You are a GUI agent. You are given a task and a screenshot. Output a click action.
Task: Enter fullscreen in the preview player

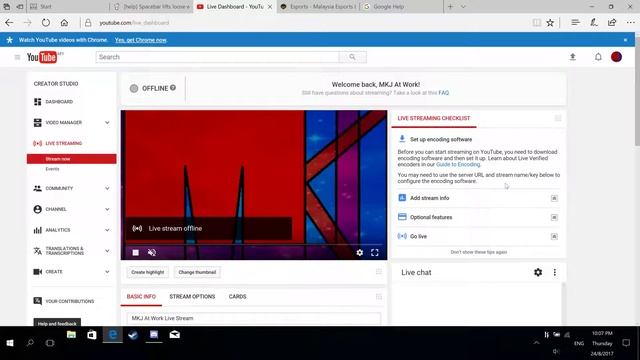point(375,253)
